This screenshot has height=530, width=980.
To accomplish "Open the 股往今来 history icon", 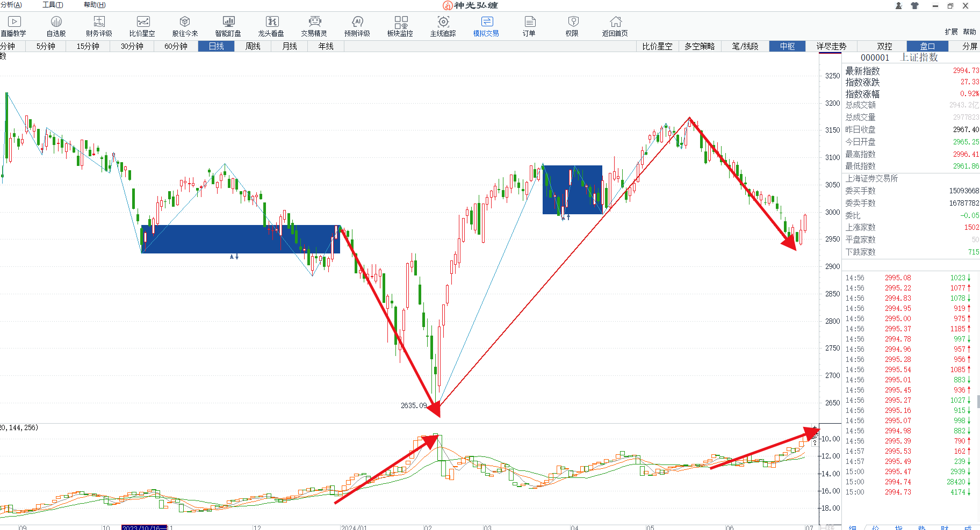I will (185, 26).
